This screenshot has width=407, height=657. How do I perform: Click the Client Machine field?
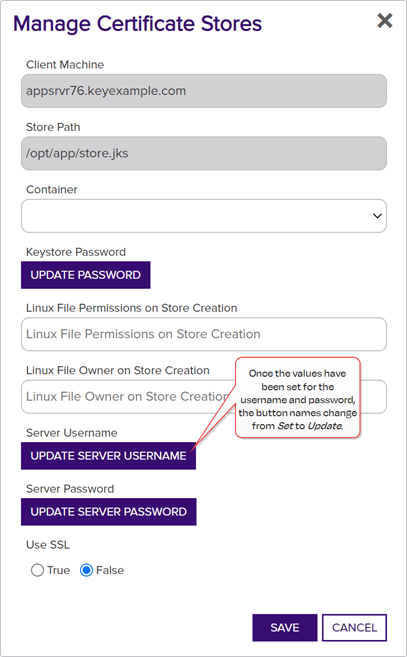point(204,91)
